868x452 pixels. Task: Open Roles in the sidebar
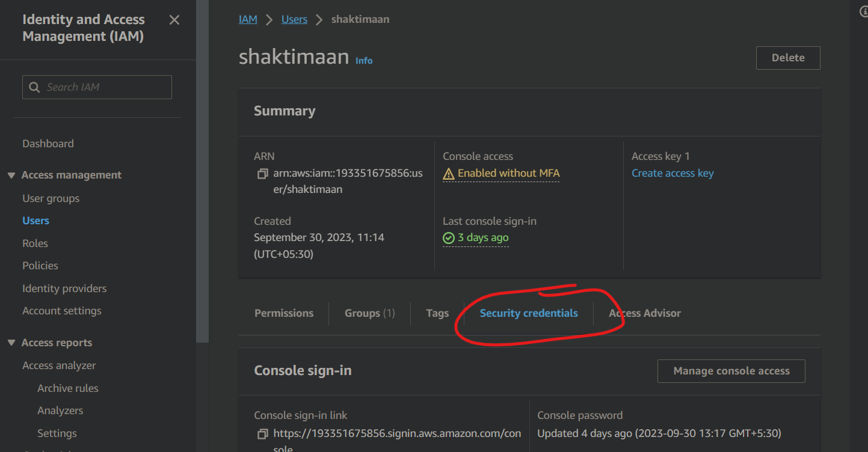coord(35,243)
